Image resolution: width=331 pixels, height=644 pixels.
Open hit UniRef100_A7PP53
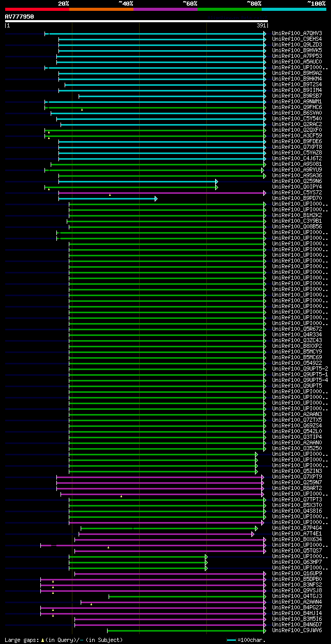[297, 56]
